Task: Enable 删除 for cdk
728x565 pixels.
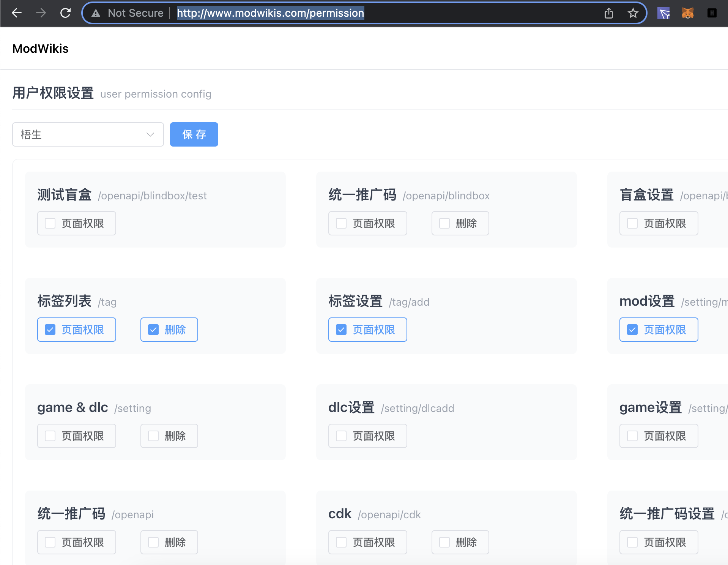Action: (x=444, y=542)
